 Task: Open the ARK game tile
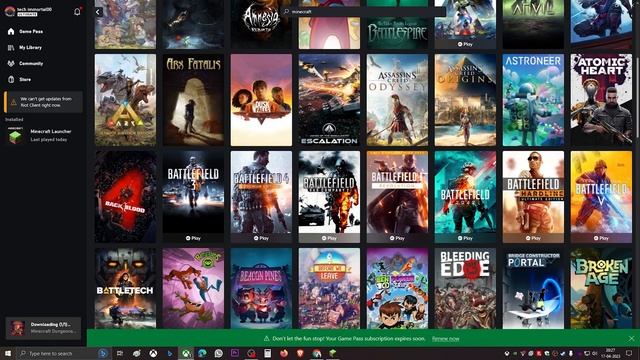pyautogui.click(x=125, y=100)
